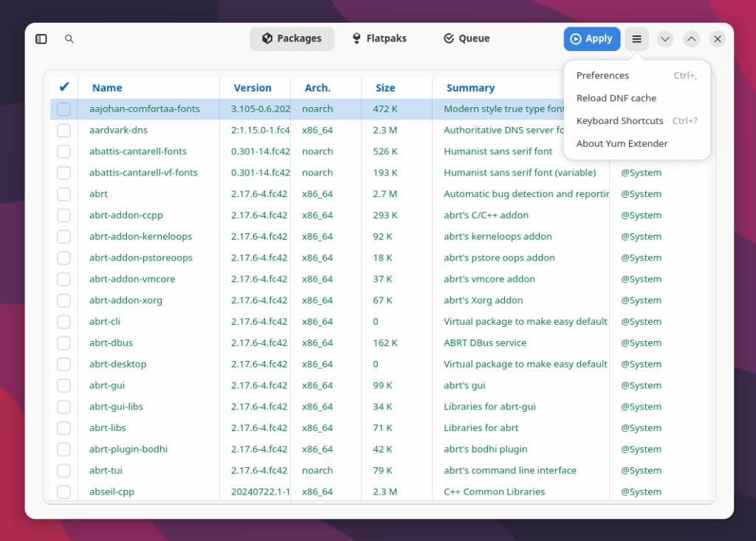The height and width of the screenshot is (541, 756).
Task: Open the package search icon
Action: pos(69,39)
